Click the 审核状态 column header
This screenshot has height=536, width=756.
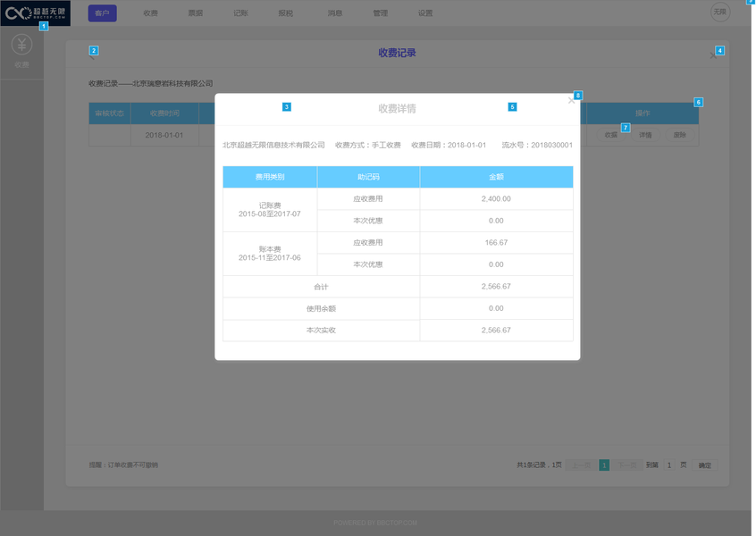click(109, 113)
